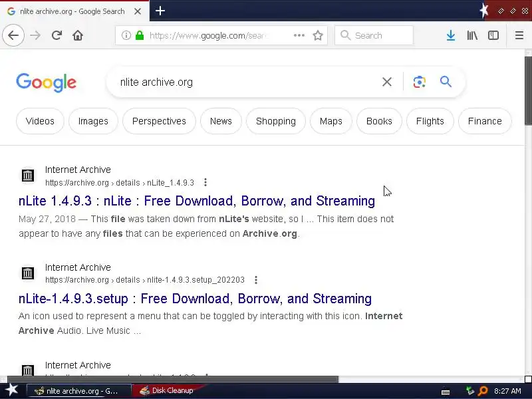The image size is (532, 399).
Task: Click the archive.org details nLite_1.4.9.3 URL
Action: (x=120, y=182)
